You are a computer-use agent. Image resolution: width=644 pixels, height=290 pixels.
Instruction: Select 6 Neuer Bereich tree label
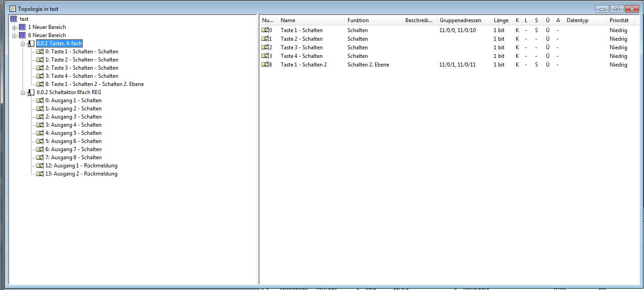pos(47,35)
